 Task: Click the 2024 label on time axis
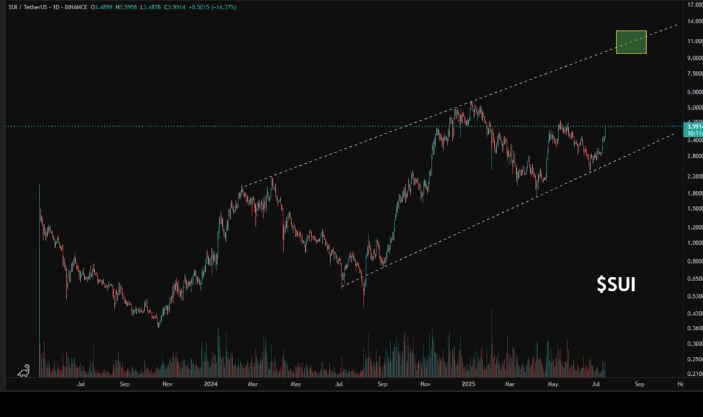pos(210,384)
